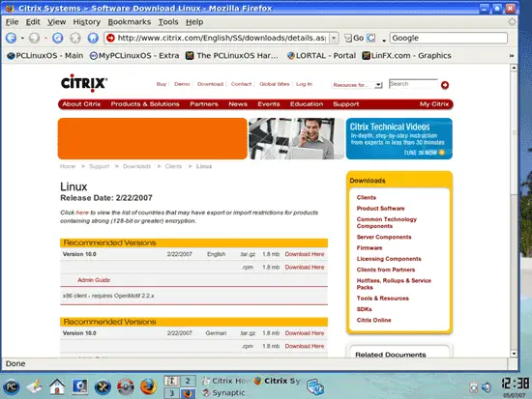Open the Resources for dropdown
The height and width of the screenshot is (399, 532).
coord(357,85)
